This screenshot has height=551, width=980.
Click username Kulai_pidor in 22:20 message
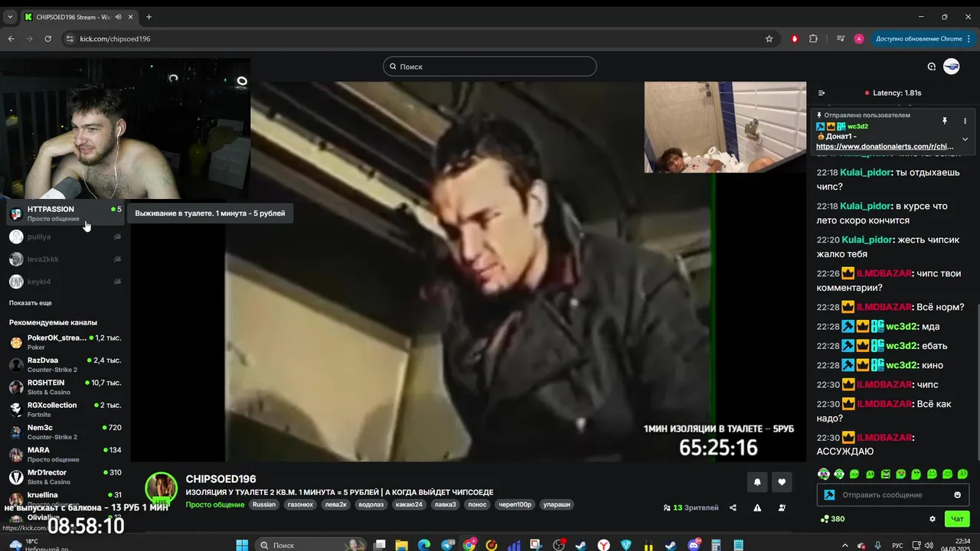coord(867,240)
